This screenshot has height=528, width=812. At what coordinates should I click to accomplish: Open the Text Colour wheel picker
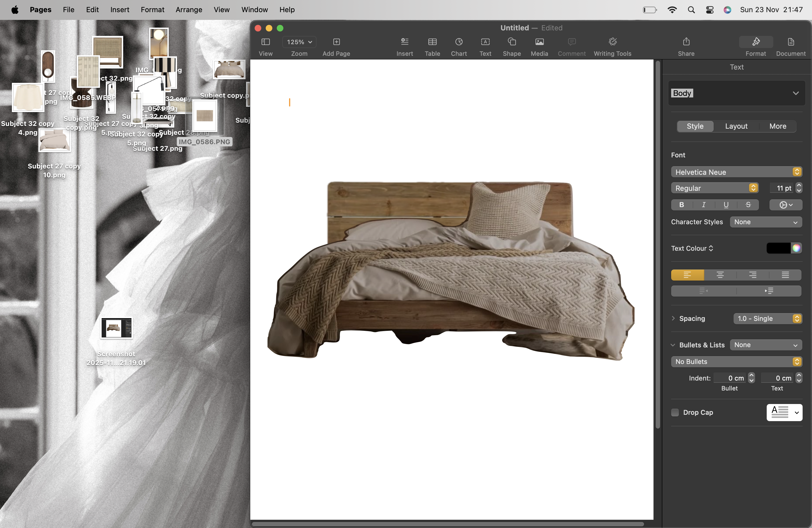796,248
